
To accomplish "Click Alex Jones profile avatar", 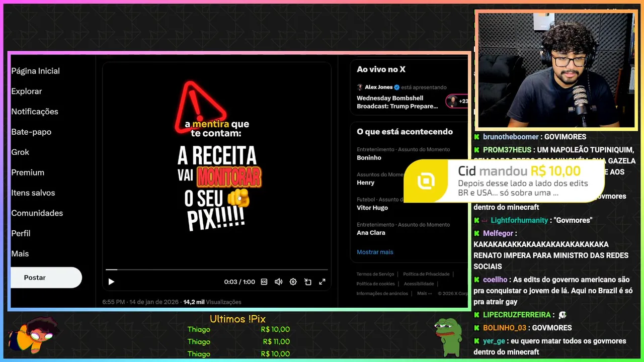I will pyautogui.click(x=360, y=87).
